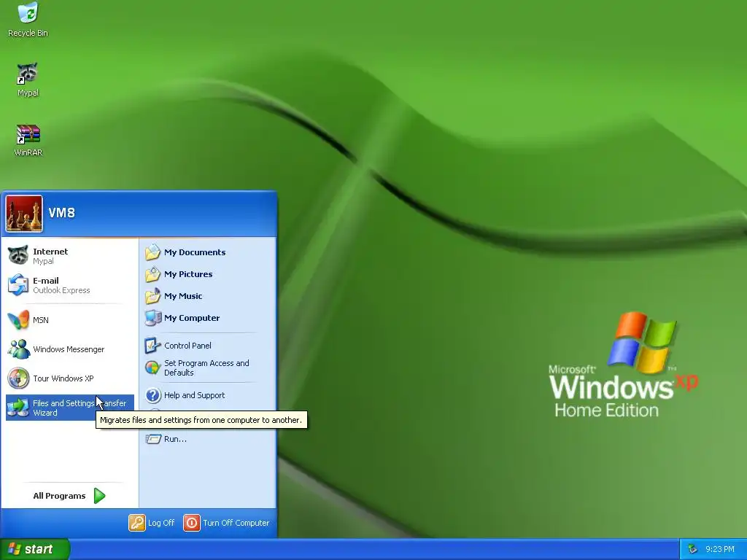Image resolution: width=747 pixels, height=560 pixels.
Task: Click the My Pictures folder icon
Action: [x=153, y=274]
